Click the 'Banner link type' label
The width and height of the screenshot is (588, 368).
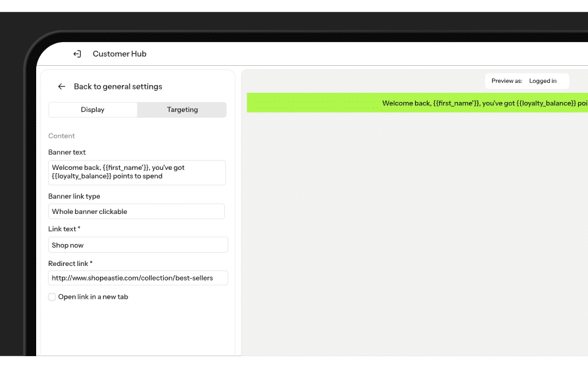(x=74, y=196)
